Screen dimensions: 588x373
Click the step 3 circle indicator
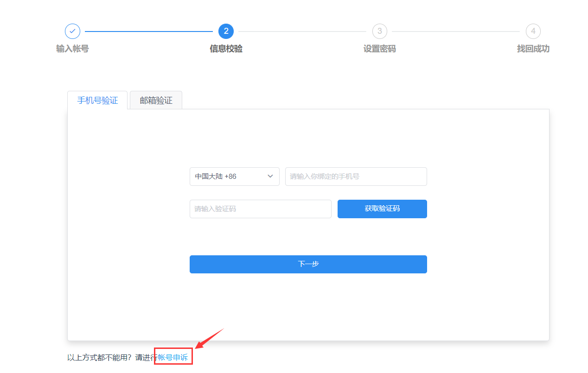[379, 31]
